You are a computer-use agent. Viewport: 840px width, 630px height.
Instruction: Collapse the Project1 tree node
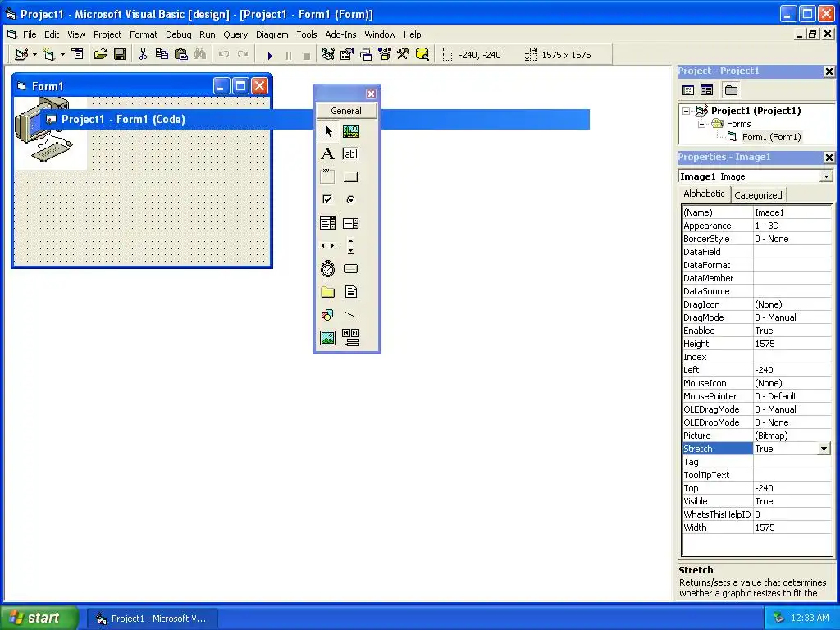tap(687, 112)
